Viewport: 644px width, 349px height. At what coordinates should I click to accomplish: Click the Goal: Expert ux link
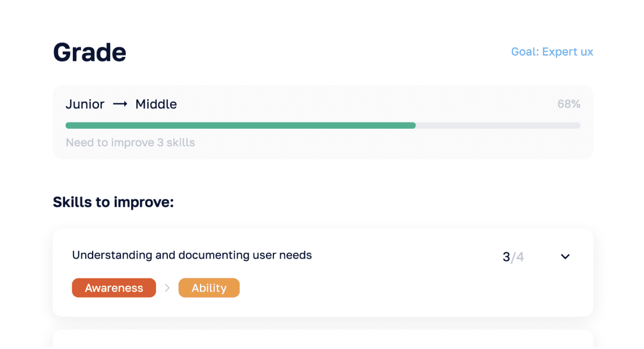coord(552,52)
